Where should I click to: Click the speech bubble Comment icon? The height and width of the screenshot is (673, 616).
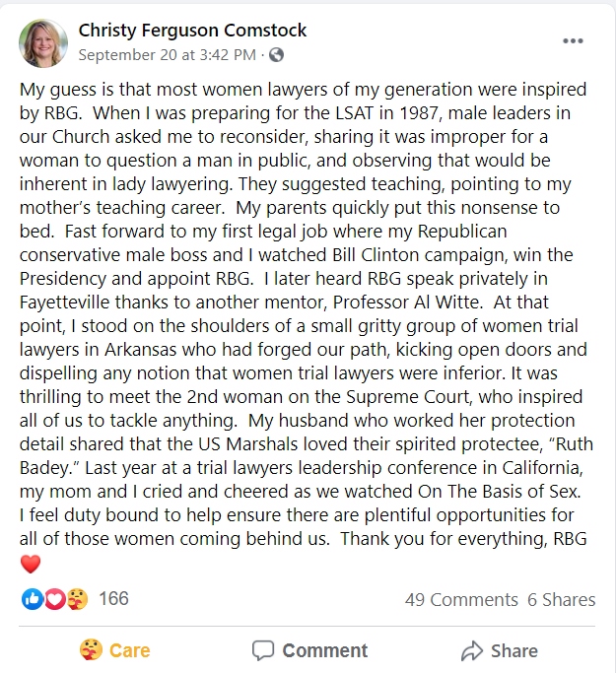click(262, 650)
